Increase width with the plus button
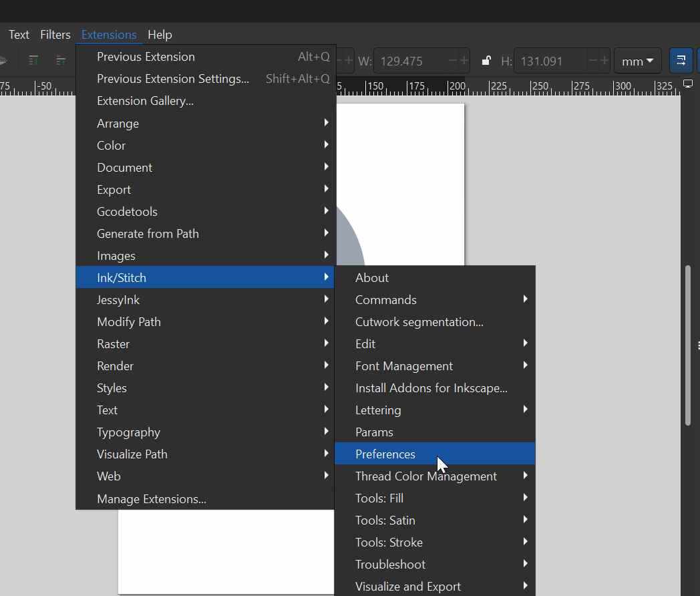The image size is (700, 596). tap(464, 60)
